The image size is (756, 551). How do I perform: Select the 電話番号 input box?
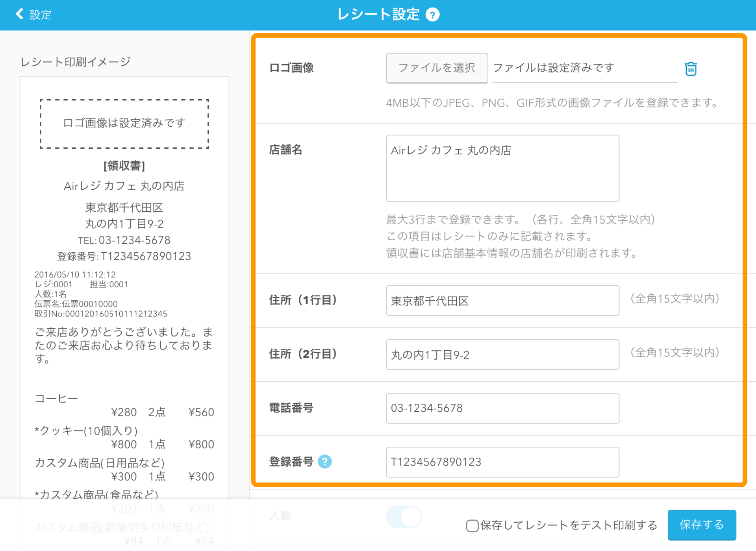point(502,408)
